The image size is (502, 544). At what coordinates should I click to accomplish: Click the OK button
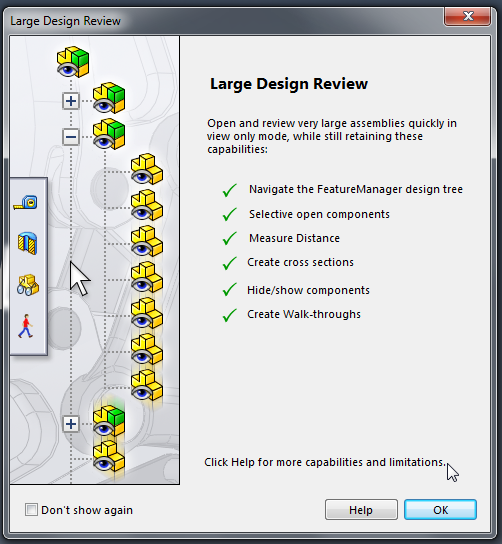pos(440,510)
